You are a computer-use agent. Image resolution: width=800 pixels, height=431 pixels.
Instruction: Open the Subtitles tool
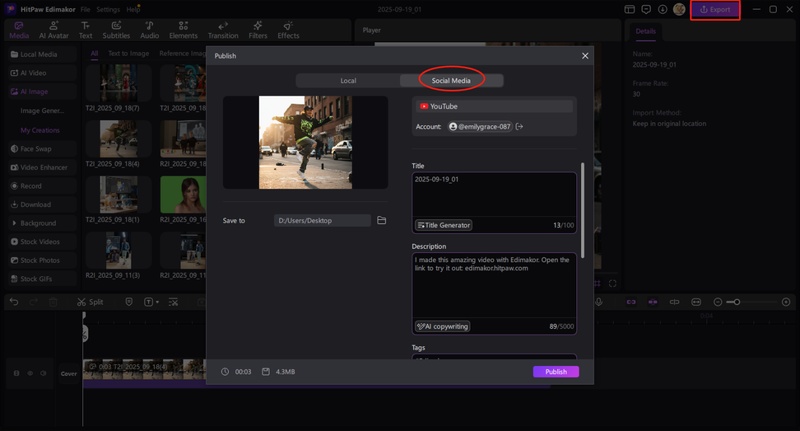pos(116,31)
